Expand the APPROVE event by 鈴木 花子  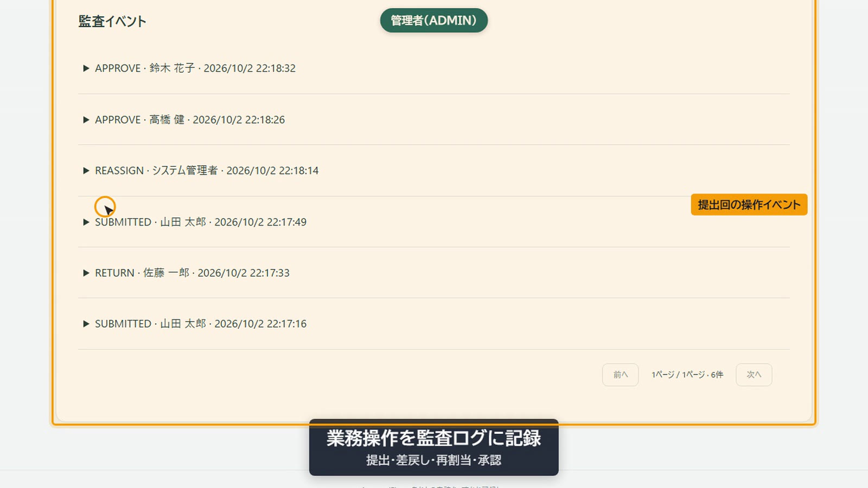(86, 68)
